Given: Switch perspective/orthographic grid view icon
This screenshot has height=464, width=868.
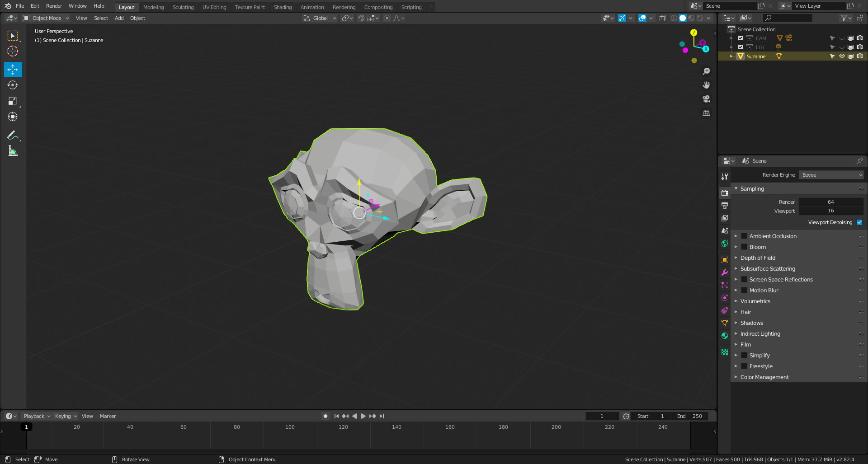Looking at the screenshot, I should coord(706,113).
